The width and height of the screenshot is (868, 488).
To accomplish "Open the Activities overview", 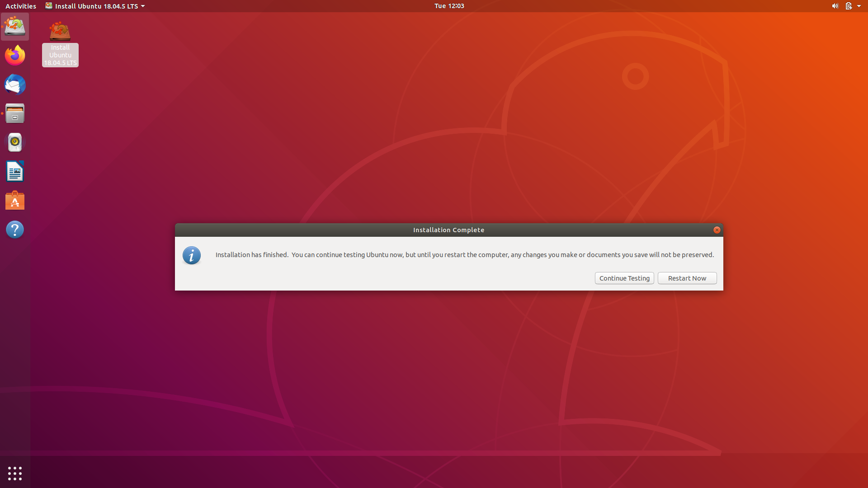I will click(21, 6).
